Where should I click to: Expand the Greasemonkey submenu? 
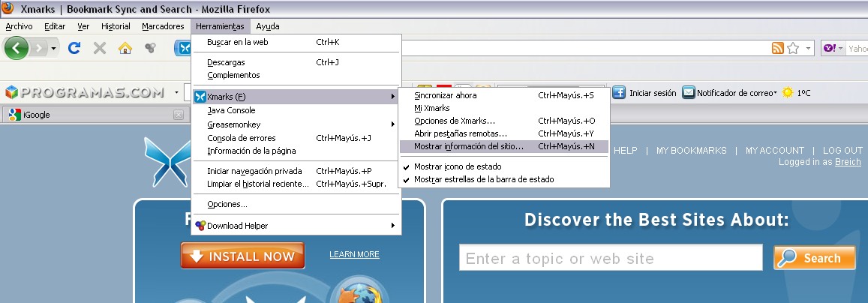(296, 124)
